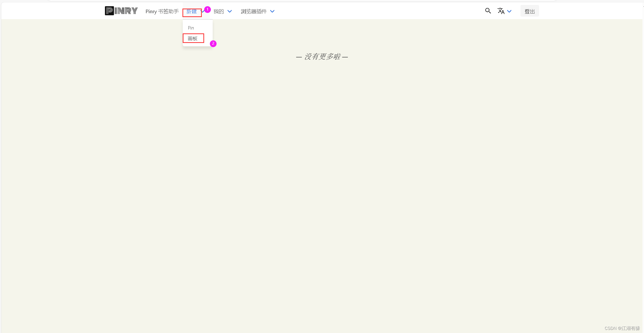644x333 pixels.
Task: Click 登出 to log out
Action: pos(530,11)
